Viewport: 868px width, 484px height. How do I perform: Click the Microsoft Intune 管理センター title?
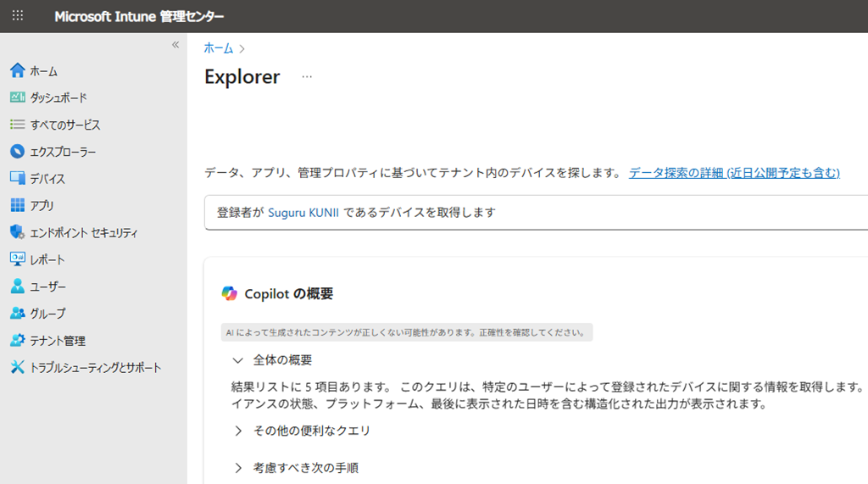tap(139, 17)
